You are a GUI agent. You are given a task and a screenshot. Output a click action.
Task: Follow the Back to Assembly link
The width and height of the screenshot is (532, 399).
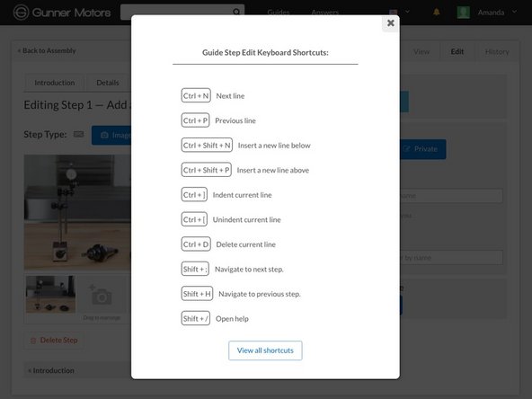pyautogui.click(x=47, y=50)
